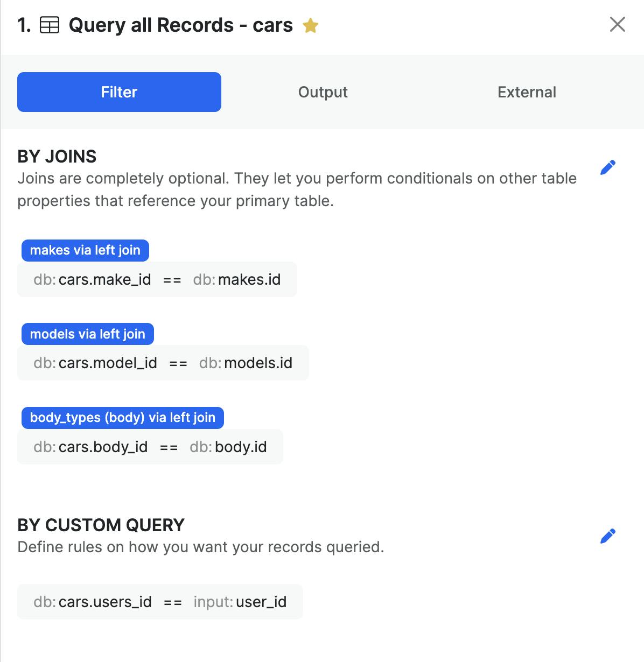644x662 pixels.
Task: Edit the BY JOINS section
Action: [x=607, y=167]
